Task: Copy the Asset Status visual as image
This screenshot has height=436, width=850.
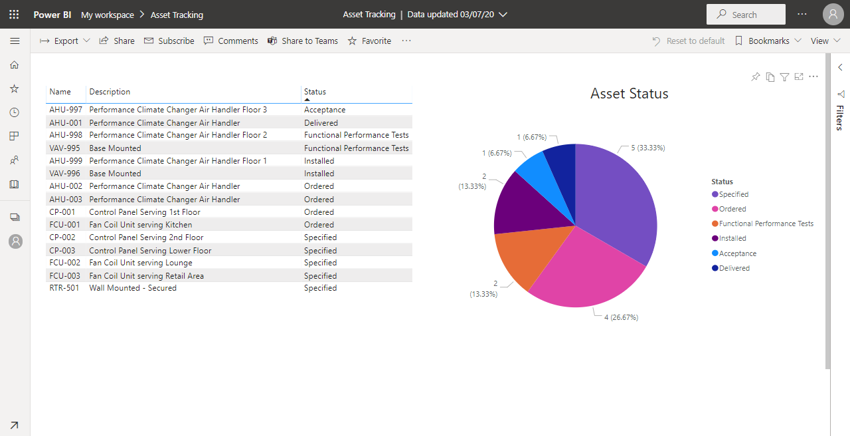Action: point(770,77)
